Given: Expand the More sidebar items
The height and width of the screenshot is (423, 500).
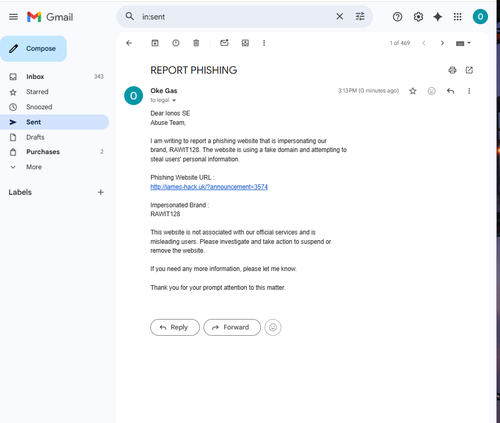Looking at the screenshot, I should tap(54, 167).
